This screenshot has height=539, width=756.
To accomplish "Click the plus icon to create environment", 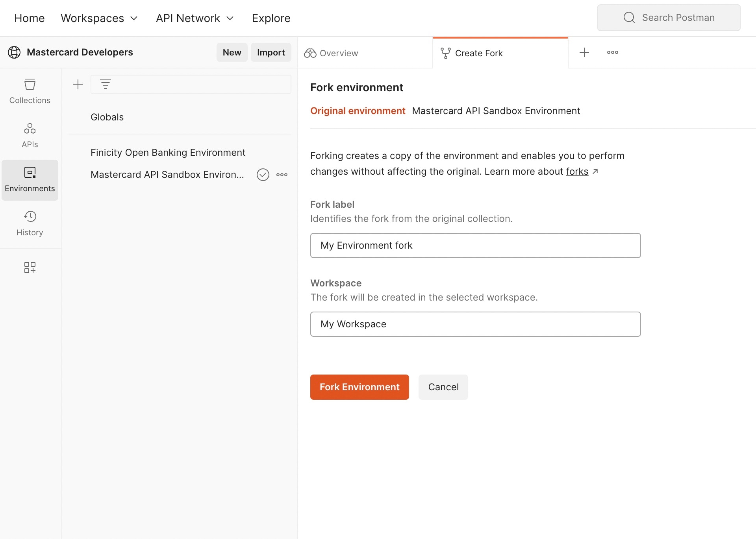I will click(x=78, y=84).
